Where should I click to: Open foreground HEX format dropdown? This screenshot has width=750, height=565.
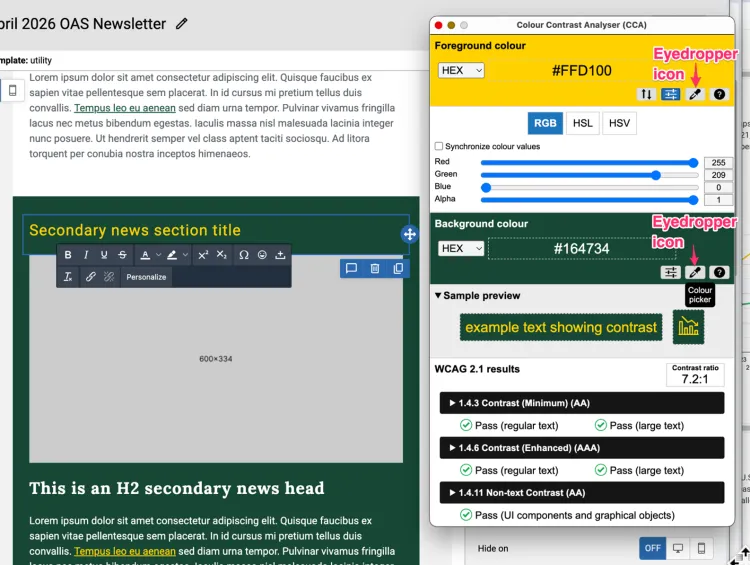(x=461, y=70)
